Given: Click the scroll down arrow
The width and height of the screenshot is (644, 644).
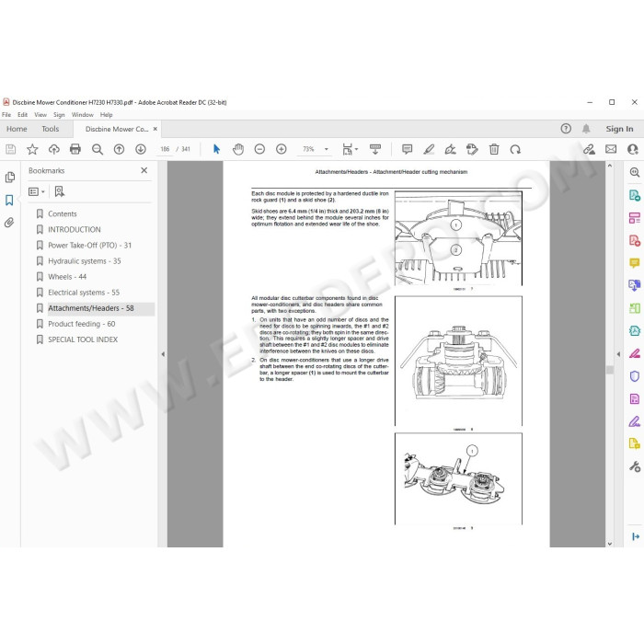Looking at the screenshot, I should click(x=609, y=544).
